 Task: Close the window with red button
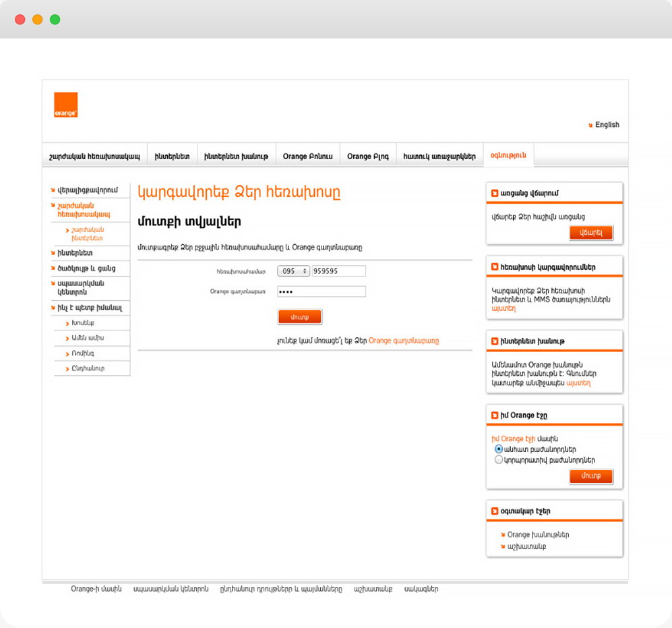[20, 20]
